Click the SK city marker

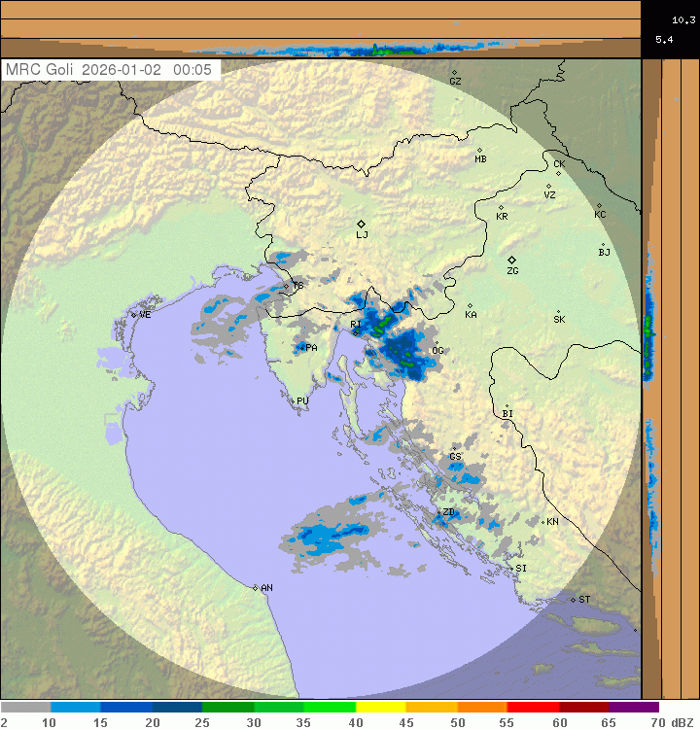tap(558, 311)
